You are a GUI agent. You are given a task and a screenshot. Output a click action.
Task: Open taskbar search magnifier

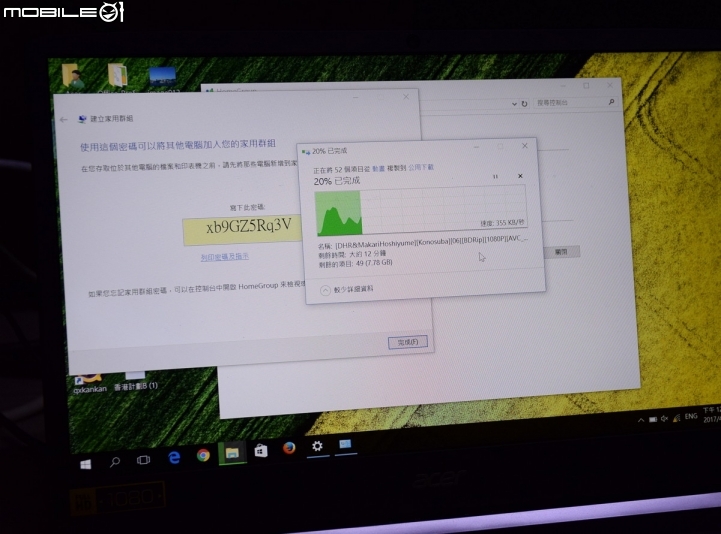115,462
